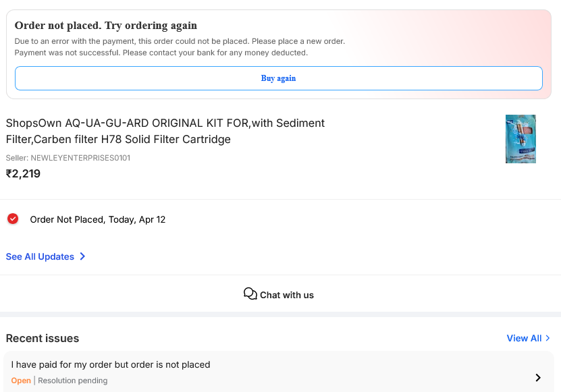Click 'Order Not Placed, Today, Apr 12' text
Image resolution: width=561 pixels, height=392 pixels.
[x=98, y=219]
